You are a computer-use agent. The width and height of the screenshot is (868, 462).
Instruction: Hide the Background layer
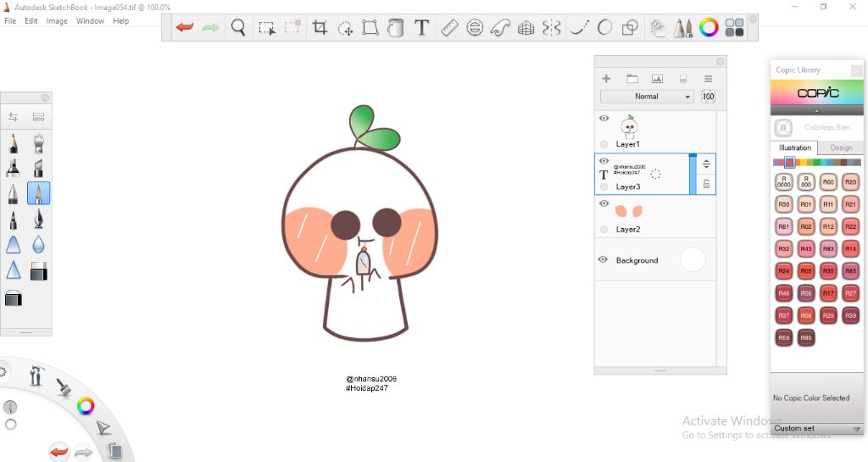coord(603,259)
